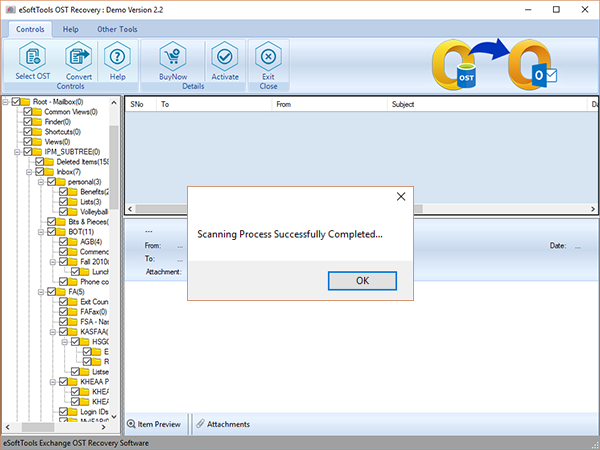Image resolution: width=600 pixels, height=450 pixels.
Task: Click the message list scroll right arrow
Action: click(x=593, y=209)
